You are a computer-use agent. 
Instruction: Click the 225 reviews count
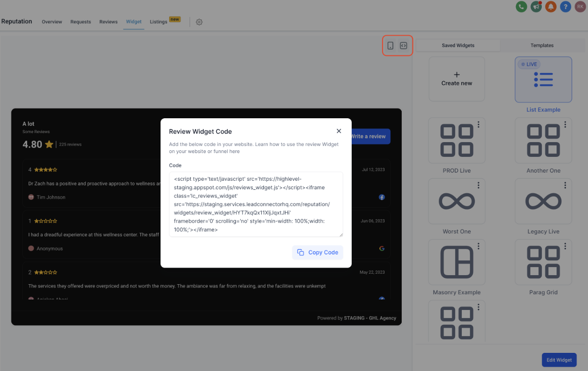click(70, 144)
